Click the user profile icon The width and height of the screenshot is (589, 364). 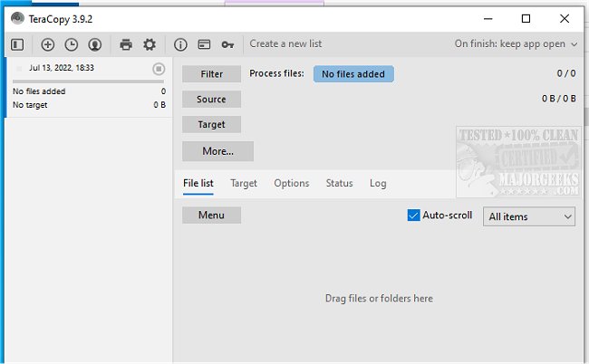94,44
